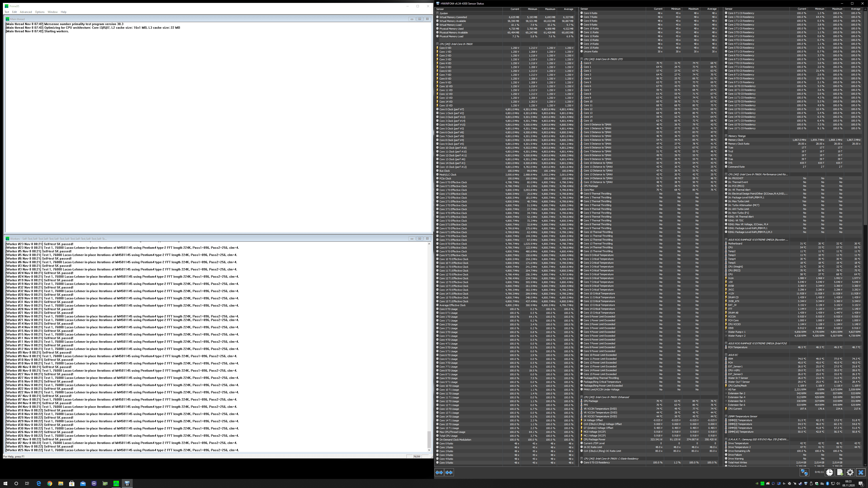Open Prime95 Options menu

pyautogui.click(x=40, y=12)
